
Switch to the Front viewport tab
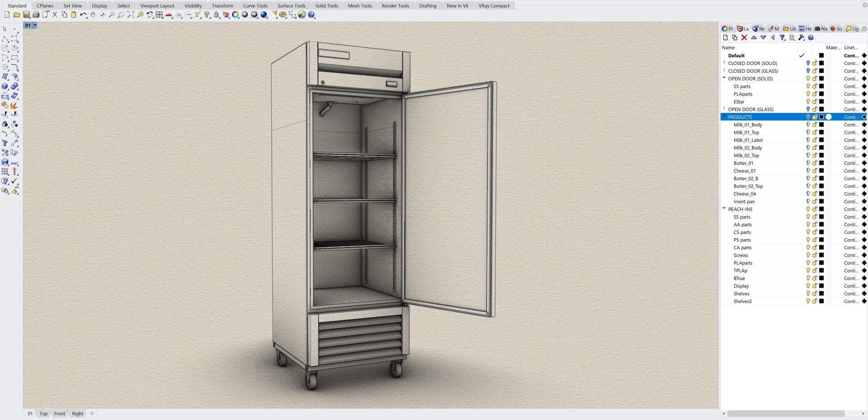click(x=60, y=414)
